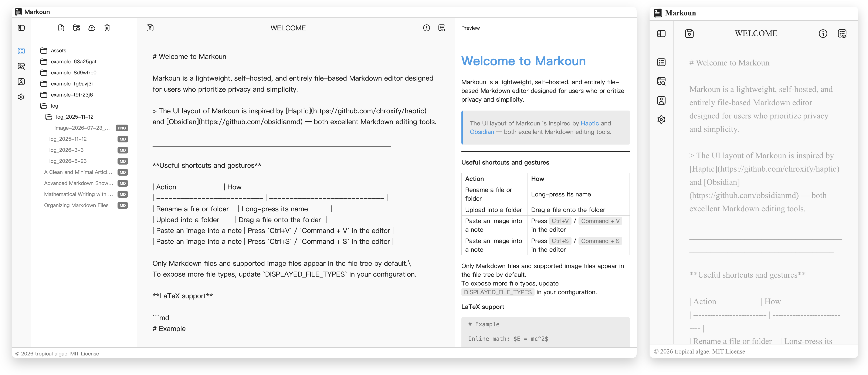Create a new folder with the toolbar icon

(x=77, y=28)
